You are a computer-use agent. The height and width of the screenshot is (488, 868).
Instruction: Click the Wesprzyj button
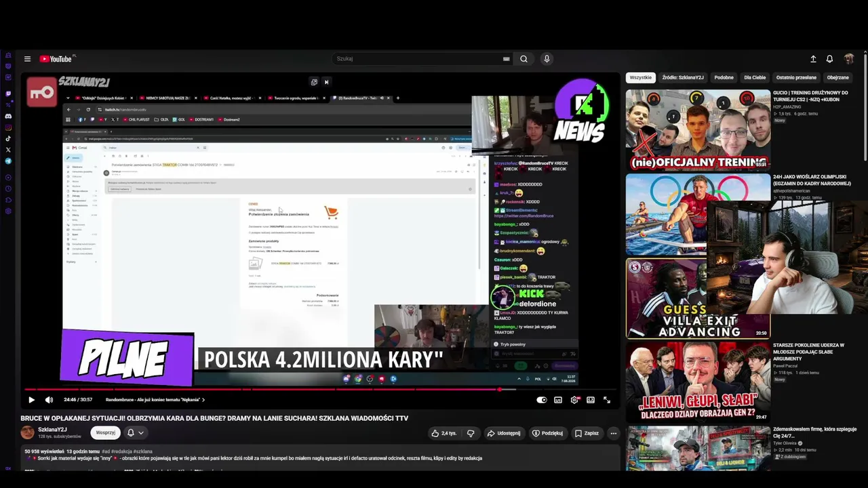tap(105, 432)
